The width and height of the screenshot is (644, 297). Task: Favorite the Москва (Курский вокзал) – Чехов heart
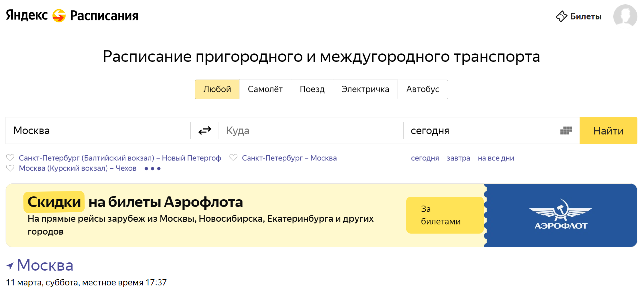(10, 168)
